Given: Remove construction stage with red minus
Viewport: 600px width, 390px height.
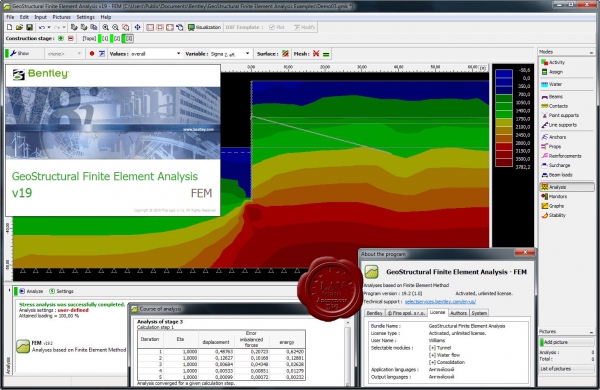Looking at the screenshot, I should tap(70, 38).
